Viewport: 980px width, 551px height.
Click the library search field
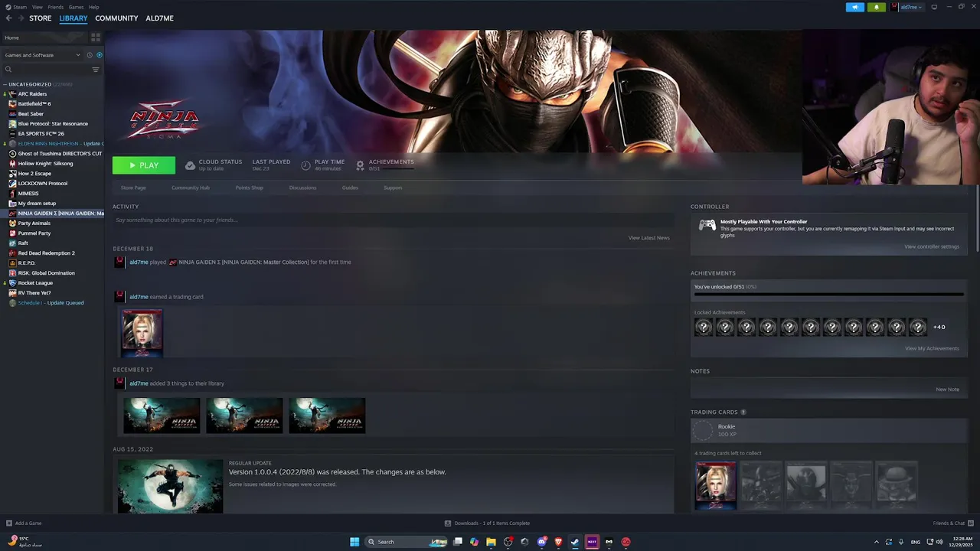click(x=46, y=70)
